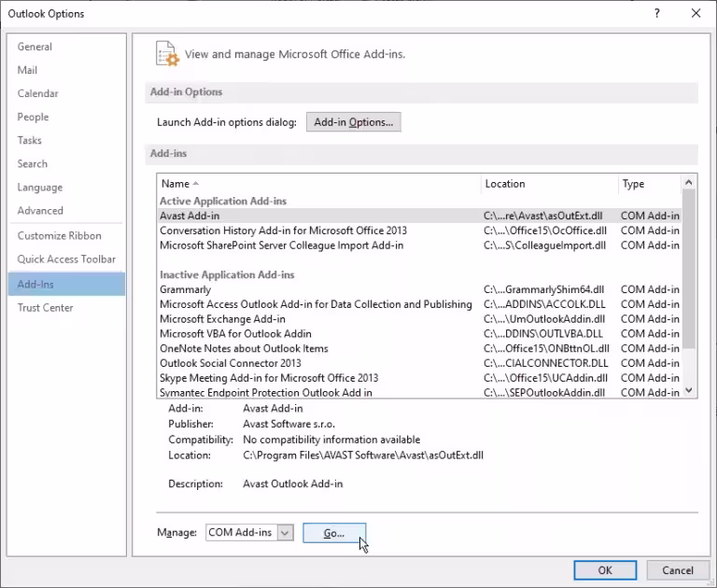The width and height of the screenshot is (717, 588).
Task: Click the GrammarlyShim64.dll location cell
Action: 543,289
